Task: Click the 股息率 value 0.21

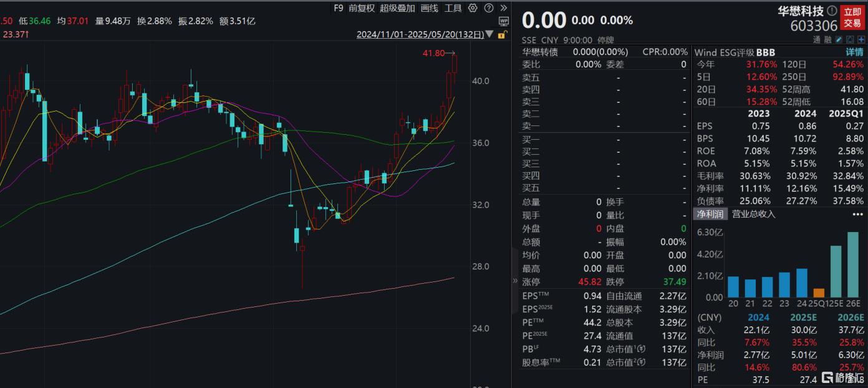Action: pyautogui.click(x=593, y=362)
